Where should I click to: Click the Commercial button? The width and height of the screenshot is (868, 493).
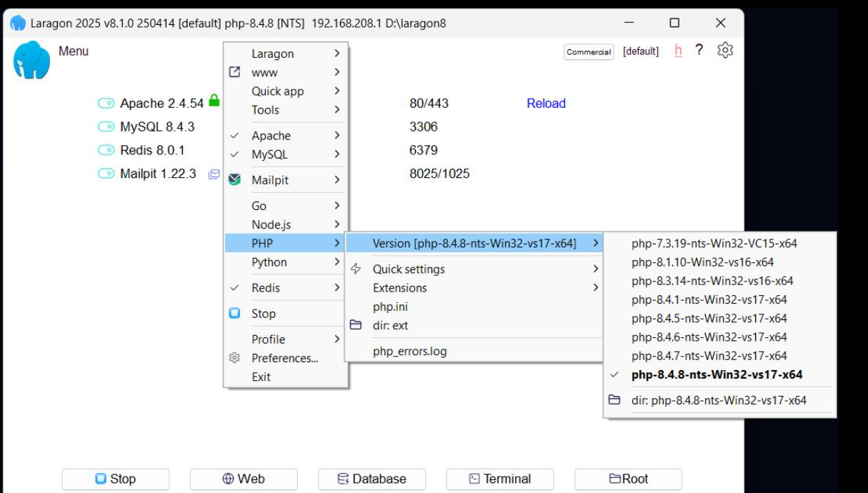[589, 51]
